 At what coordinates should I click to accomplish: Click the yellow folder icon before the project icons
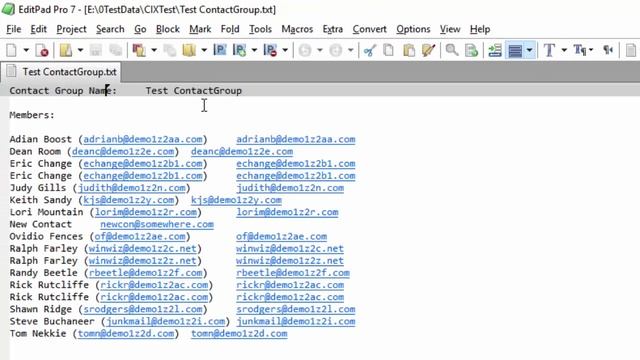[x=189, y=51]
